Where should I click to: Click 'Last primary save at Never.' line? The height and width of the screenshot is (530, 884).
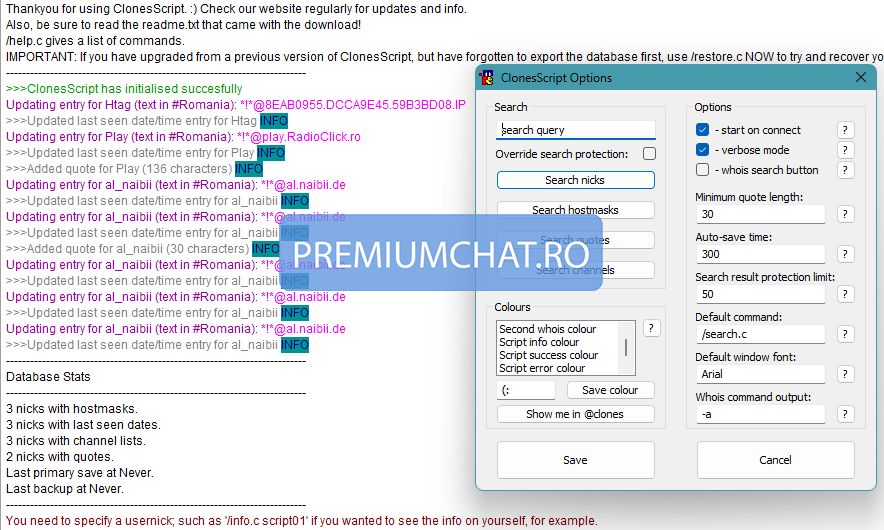(79, 472)
